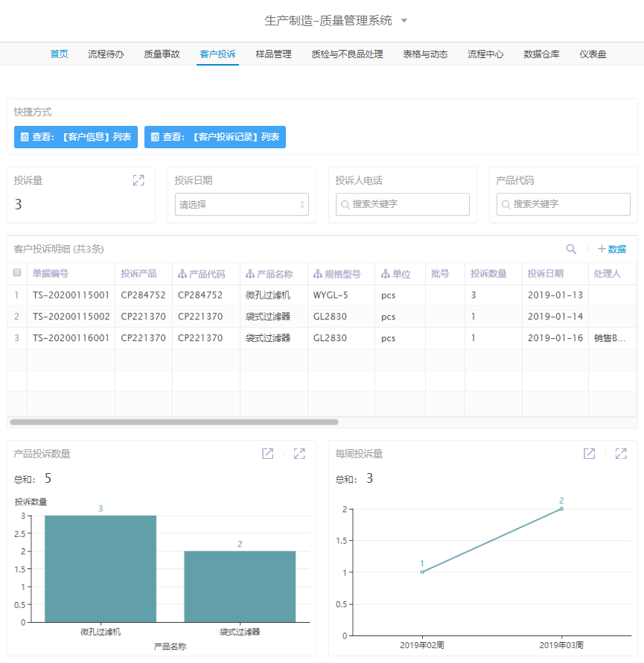Toggle the select-all checkbox in table header
Viewport: 644px width, 663px height.
[x=17, y=273]
